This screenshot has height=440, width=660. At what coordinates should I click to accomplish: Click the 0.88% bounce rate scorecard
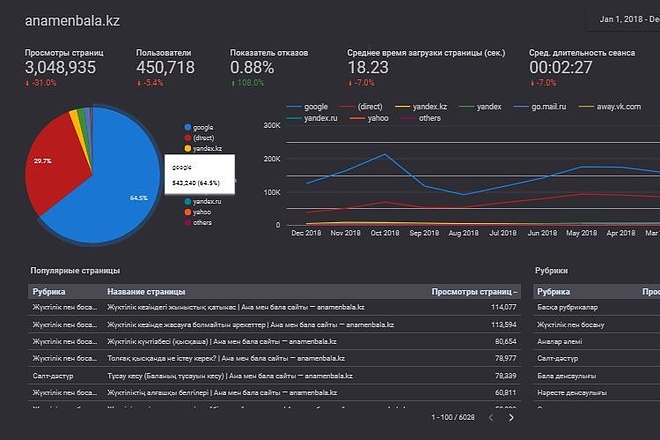269,67
